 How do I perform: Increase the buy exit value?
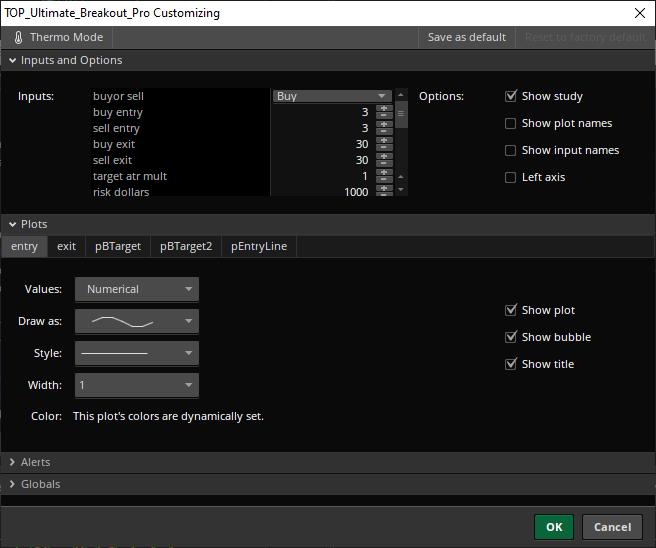[x=384, y=141]
